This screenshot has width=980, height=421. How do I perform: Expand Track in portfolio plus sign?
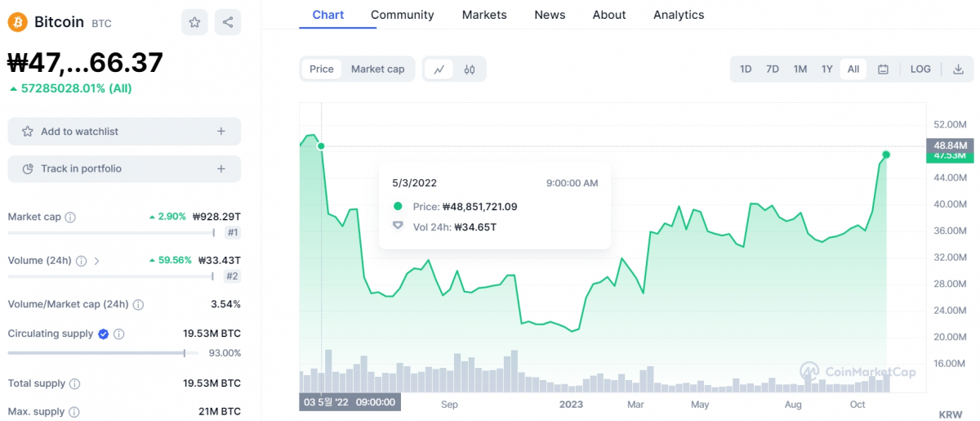coord(221,169)
